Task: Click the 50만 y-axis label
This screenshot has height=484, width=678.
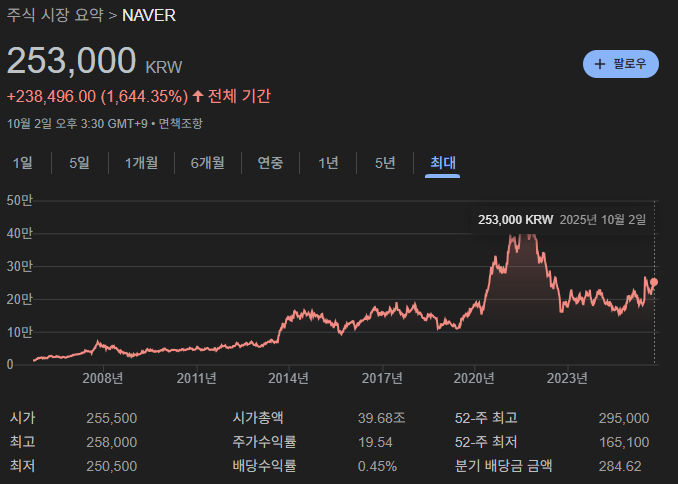Action: pos(20,201)
